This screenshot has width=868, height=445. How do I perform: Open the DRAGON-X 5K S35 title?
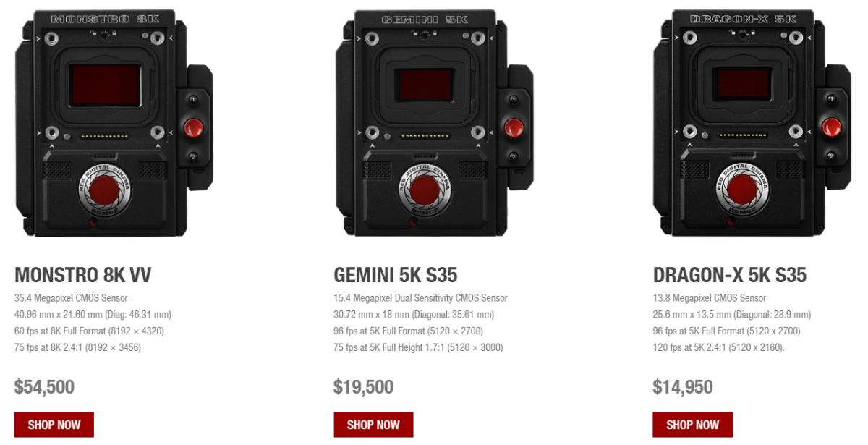coord(729,275)
